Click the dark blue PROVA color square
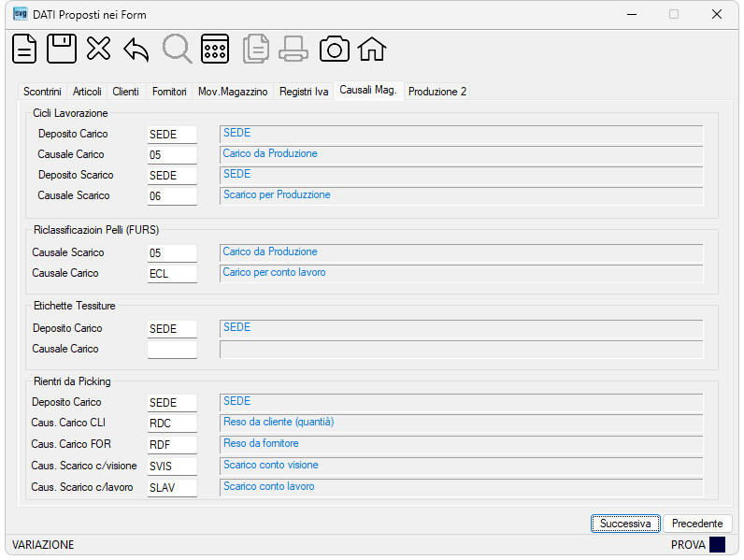 coord(717,545)
